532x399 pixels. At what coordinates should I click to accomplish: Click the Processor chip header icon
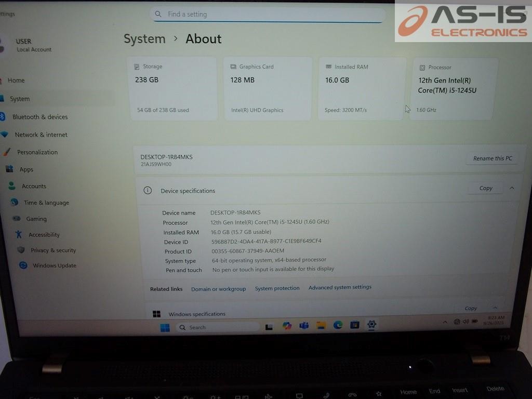(422, 68)
